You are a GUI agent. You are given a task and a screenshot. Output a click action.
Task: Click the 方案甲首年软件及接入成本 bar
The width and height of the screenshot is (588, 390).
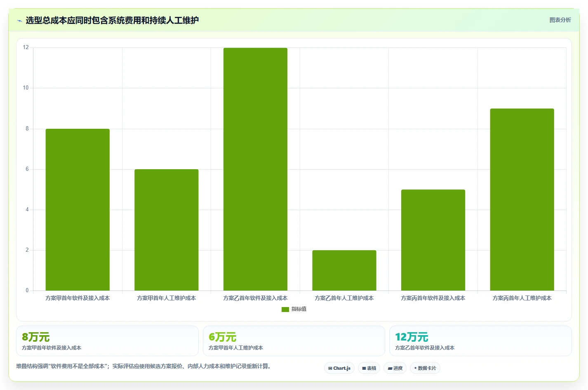tap(78, 210)
